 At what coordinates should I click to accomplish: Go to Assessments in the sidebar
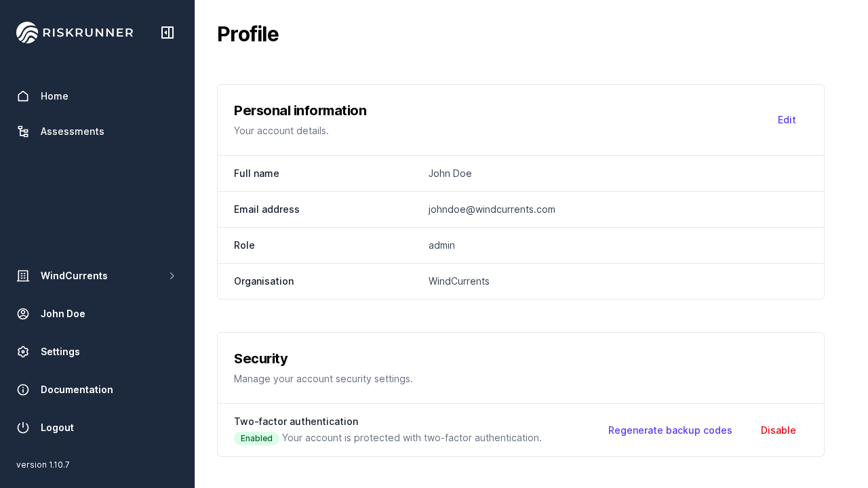(73, 131)
